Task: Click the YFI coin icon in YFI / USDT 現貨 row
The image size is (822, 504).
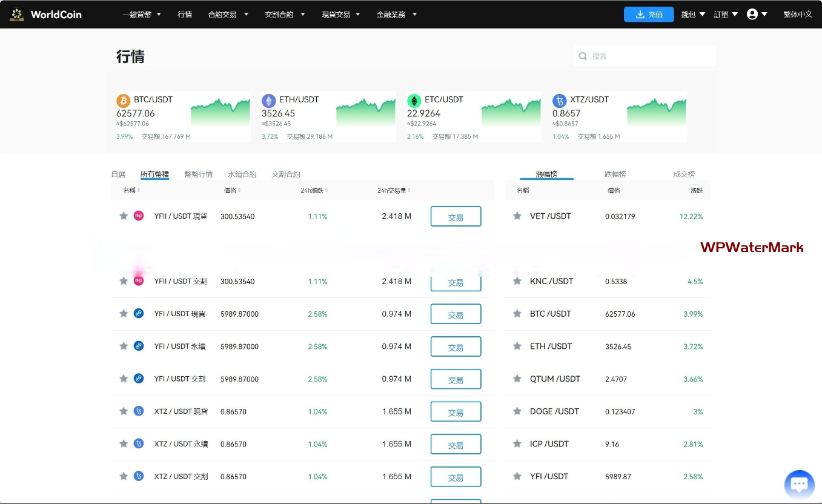Action: tap(139, 314)
